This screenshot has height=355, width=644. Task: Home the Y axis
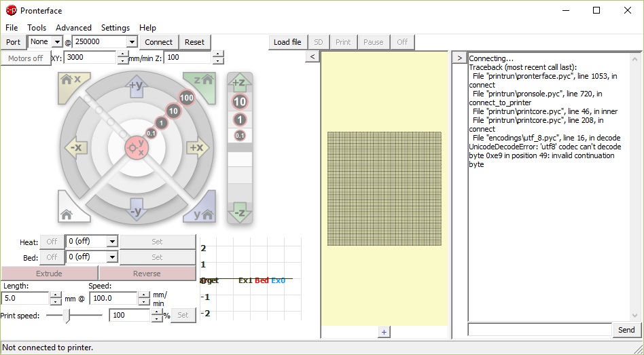tap(201, 207)
